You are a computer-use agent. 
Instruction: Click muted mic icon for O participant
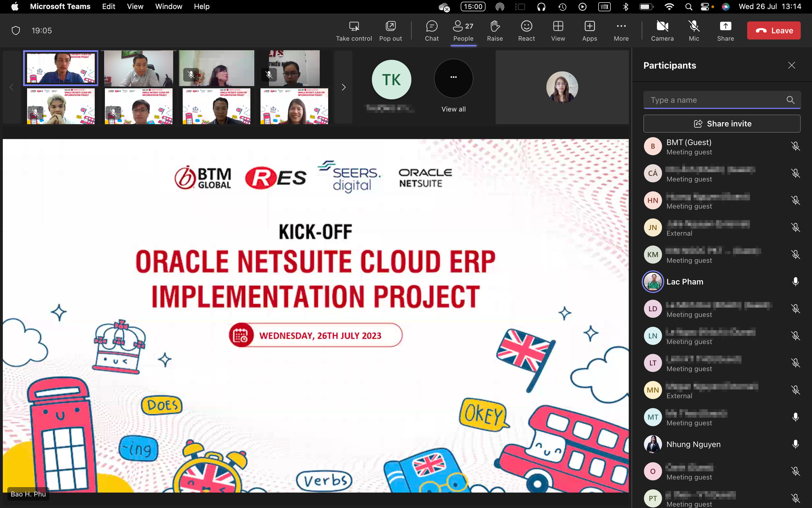pyautogui.click(x=795, y=471)
